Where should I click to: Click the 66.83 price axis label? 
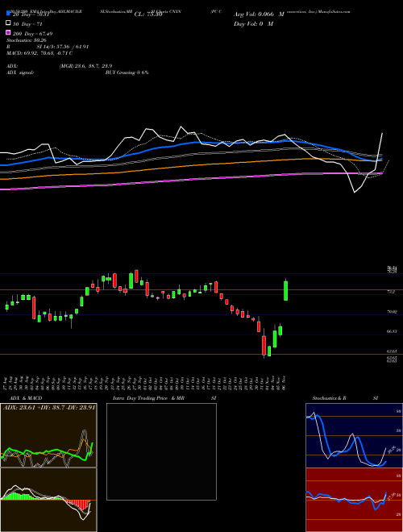[x=392, y=331]
